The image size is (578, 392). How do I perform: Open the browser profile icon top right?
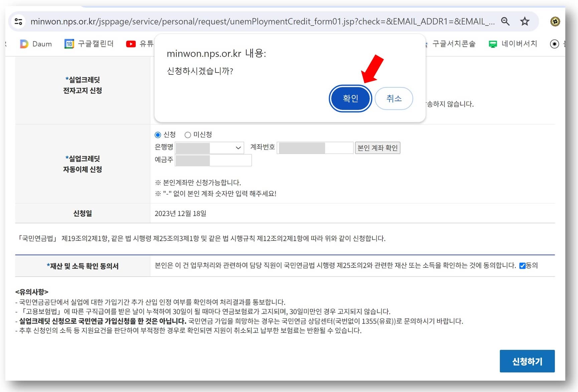[x=555, y=21]
